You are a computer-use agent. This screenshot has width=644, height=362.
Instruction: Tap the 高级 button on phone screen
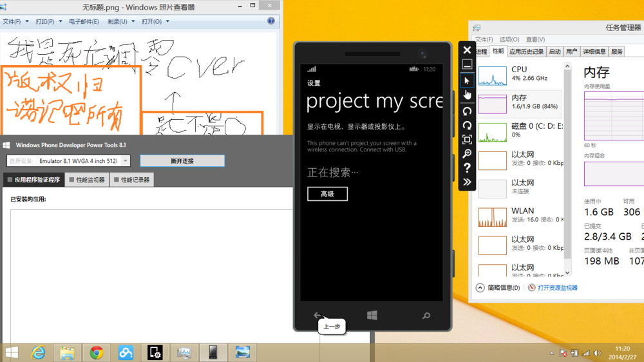[327, 194]
